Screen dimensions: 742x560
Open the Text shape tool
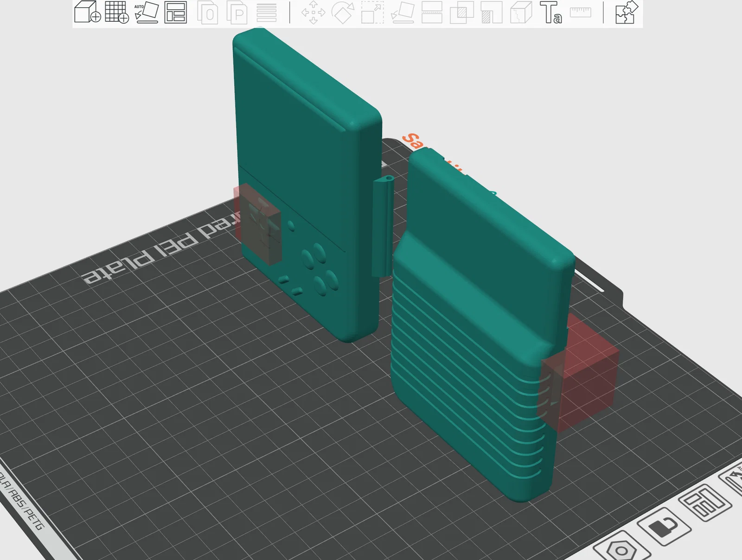551,12
